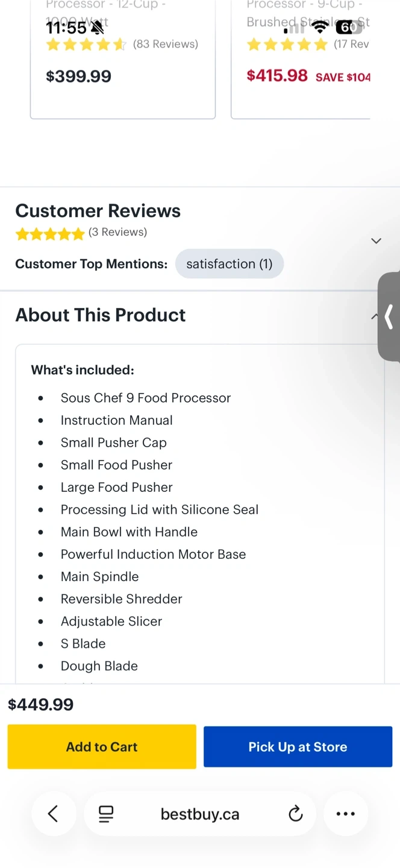This screenshot has height=868, width=400.
Task: Expand the Customer Reviews section chevron
Action: (x=376, y=241)
